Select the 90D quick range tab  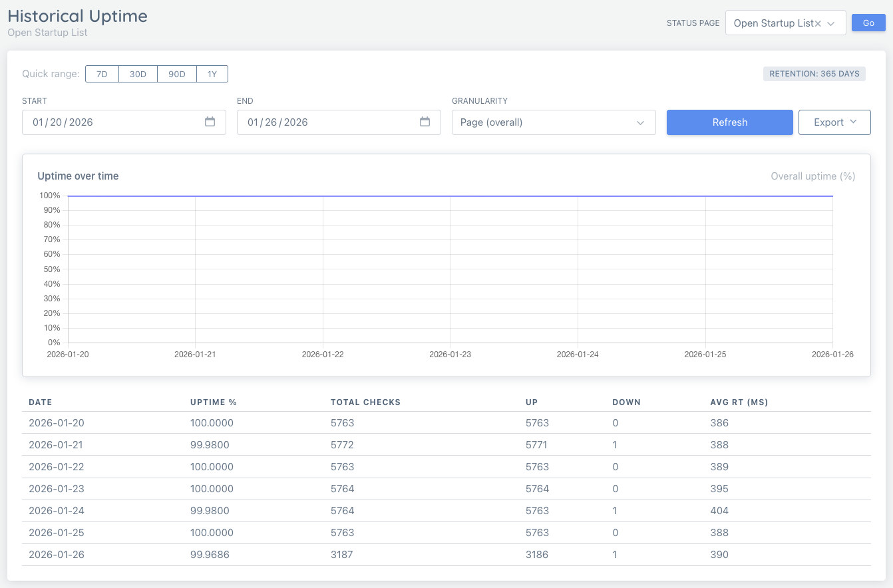click(176, 74)
